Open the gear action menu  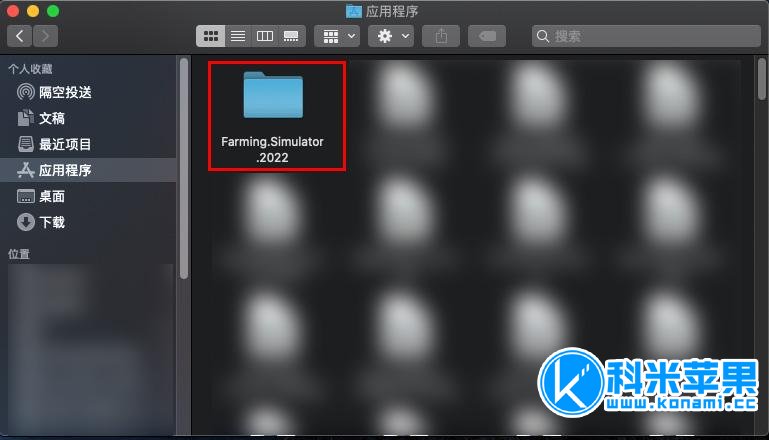391,36
